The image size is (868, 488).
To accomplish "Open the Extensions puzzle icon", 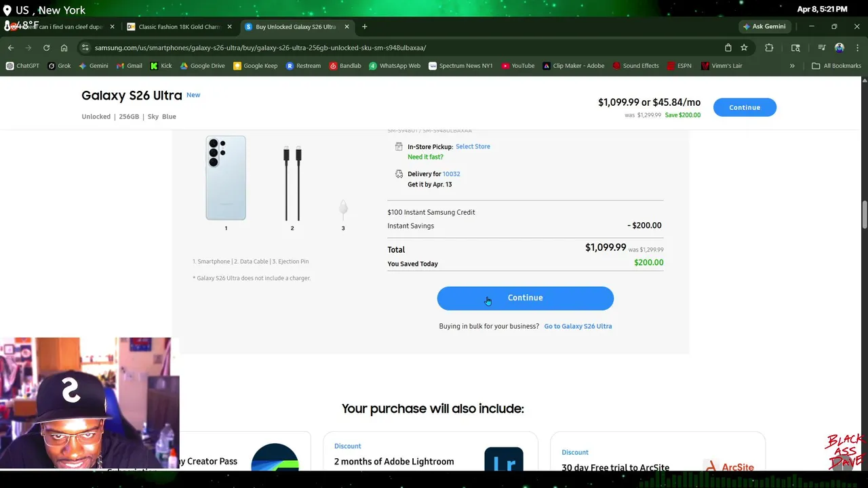I will (769, 47).
